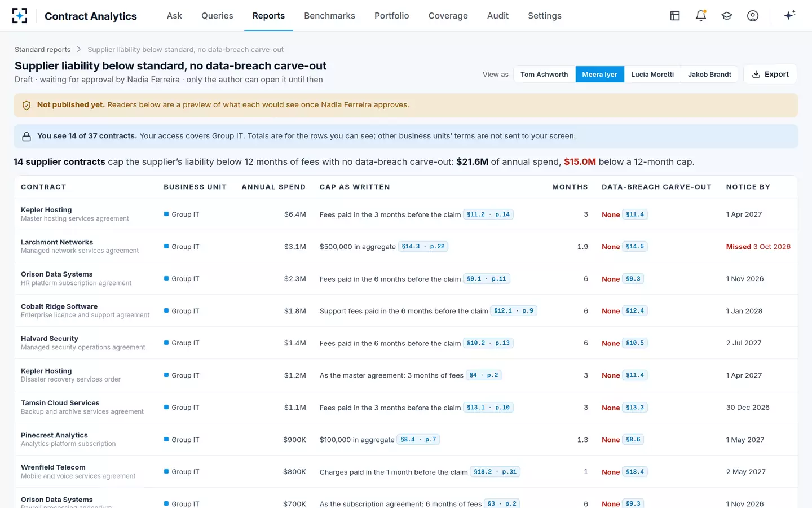This screenshot has height=508, width=812.
Task: Open citation §8.4 · p.7 for Pinecrest Analytics
Action: pos(418,440)
